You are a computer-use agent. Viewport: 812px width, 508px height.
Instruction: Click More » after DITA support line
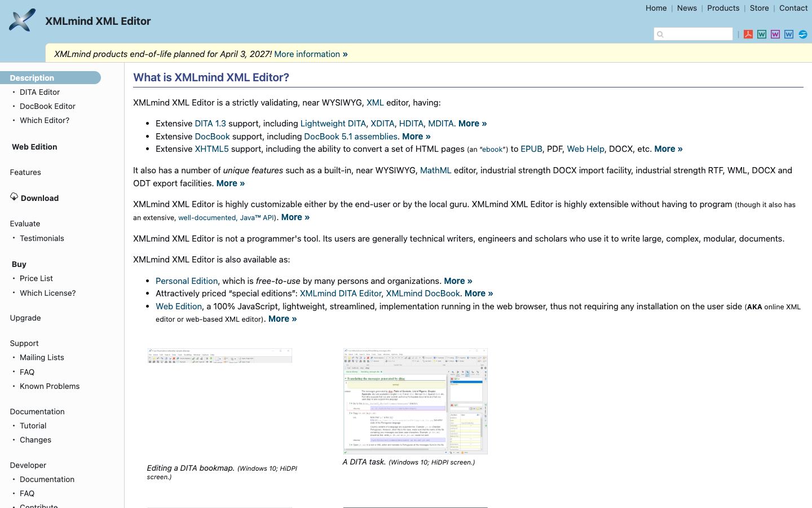(473, 124)
